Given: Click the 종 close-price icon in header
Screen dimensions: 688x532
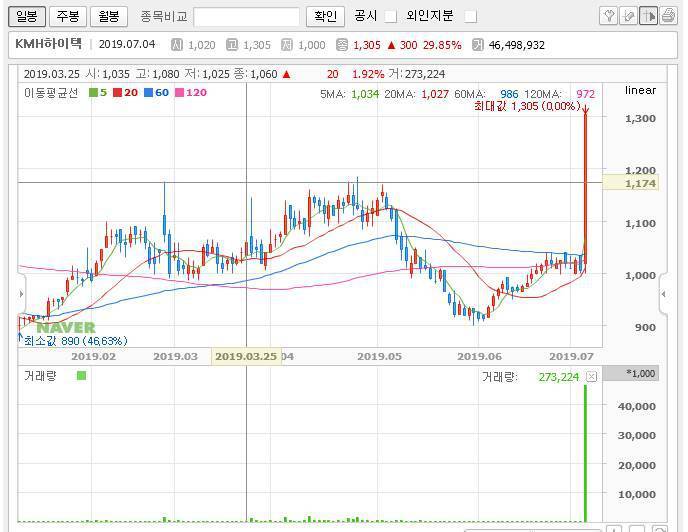Looking at the screenshot, I should click(x=342, y=45).
